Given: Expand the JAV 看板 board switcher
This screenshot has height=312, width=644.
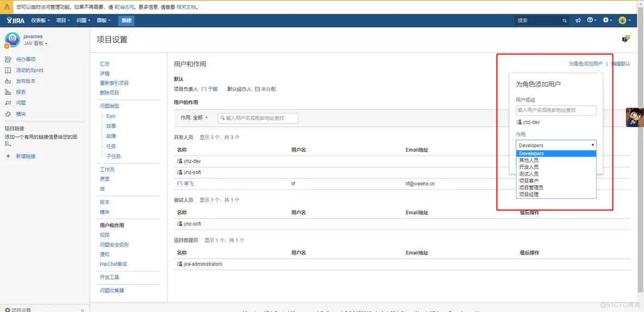Looking at the screenshot, I should coord(36,43).
